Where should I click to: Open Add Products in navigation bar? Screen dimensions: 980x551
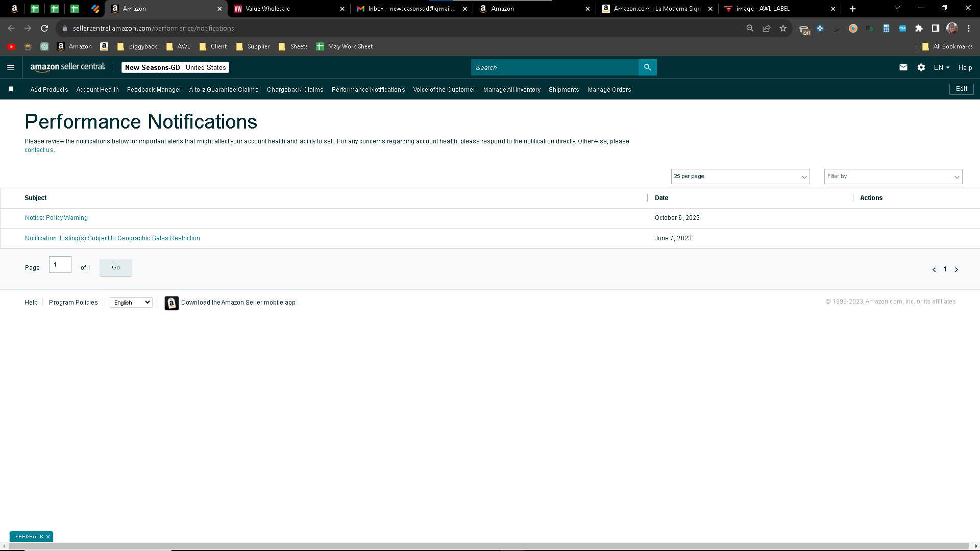[49, 90]
